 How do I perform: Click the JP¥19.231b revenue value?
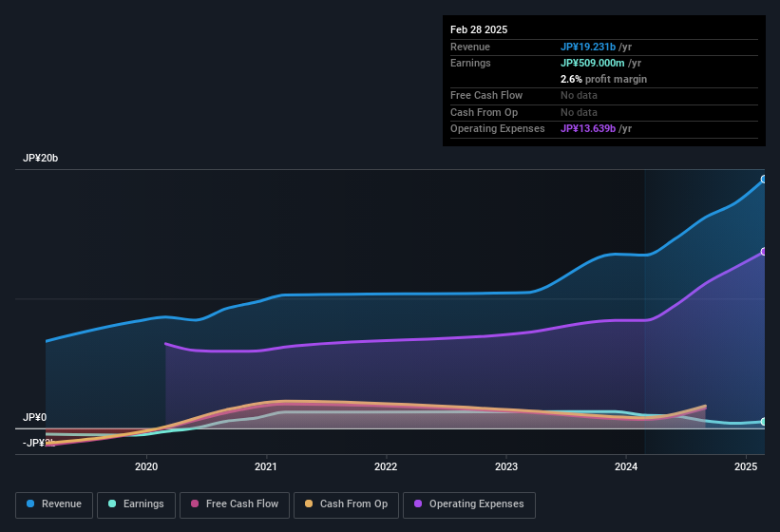(x=588, y=47)
